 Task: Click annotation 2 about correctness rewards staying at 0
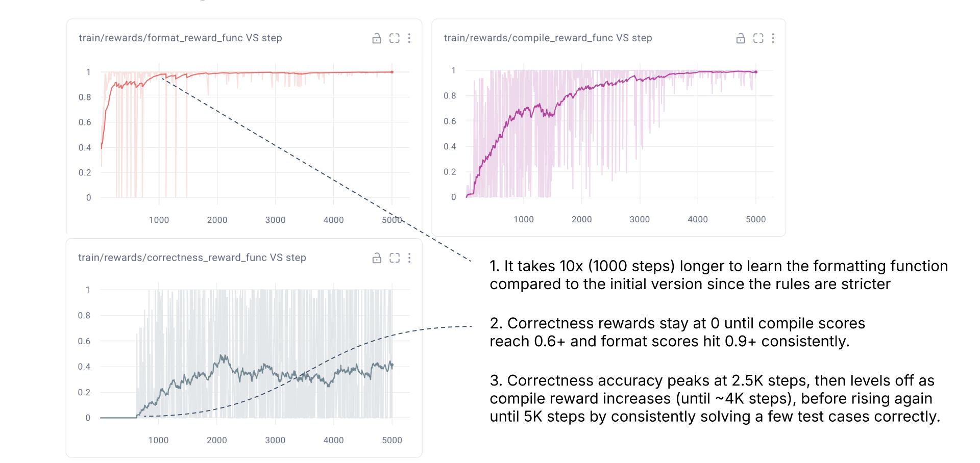point(677,332)
